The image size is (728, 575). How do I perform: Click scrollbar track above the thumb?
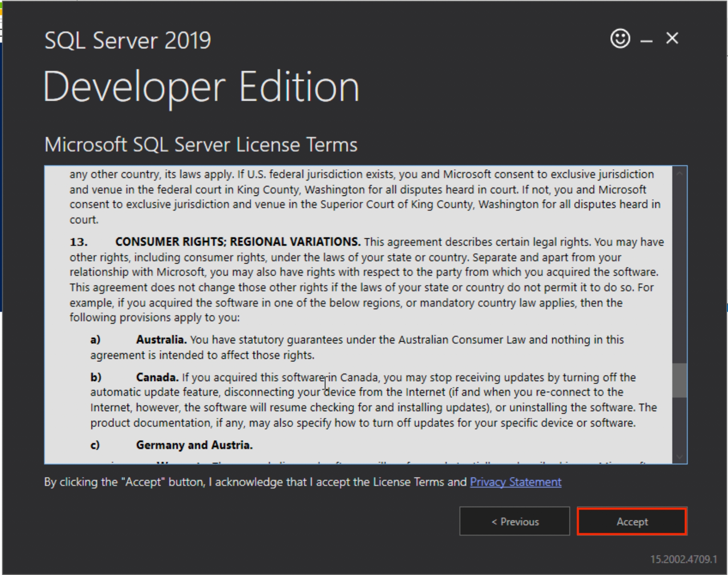point(679,266)
